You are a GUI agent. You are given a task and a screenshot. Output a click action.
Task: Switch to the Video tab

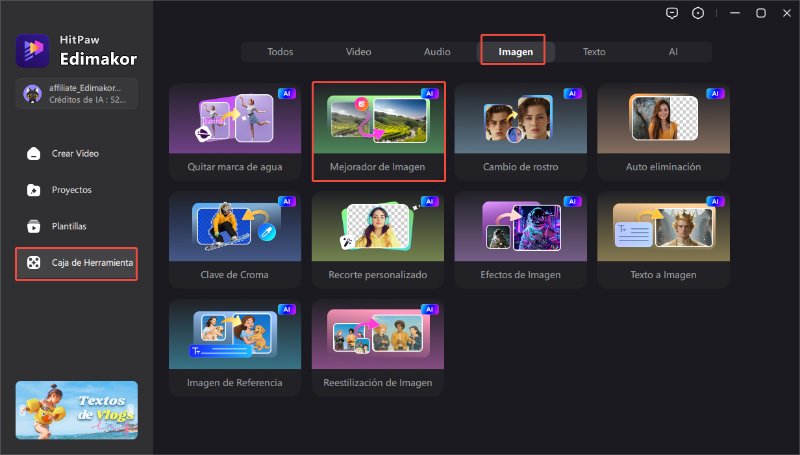(358, 51)
